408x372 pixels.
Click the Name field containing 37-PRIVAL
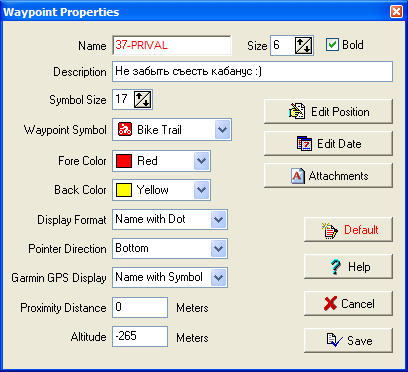172,45
